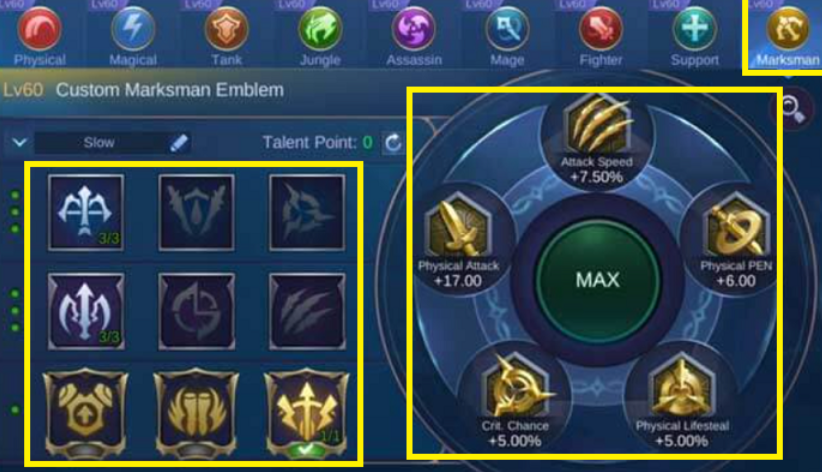Pick the gold armor-upgrade talent in third tier

86,413
